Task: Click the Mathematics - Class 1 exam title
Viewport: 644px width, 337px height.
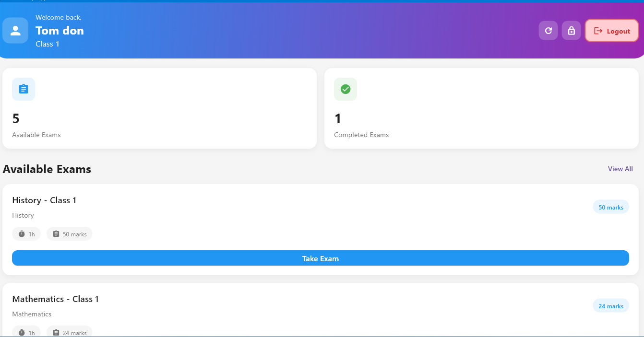Action: tap(56, 299)
